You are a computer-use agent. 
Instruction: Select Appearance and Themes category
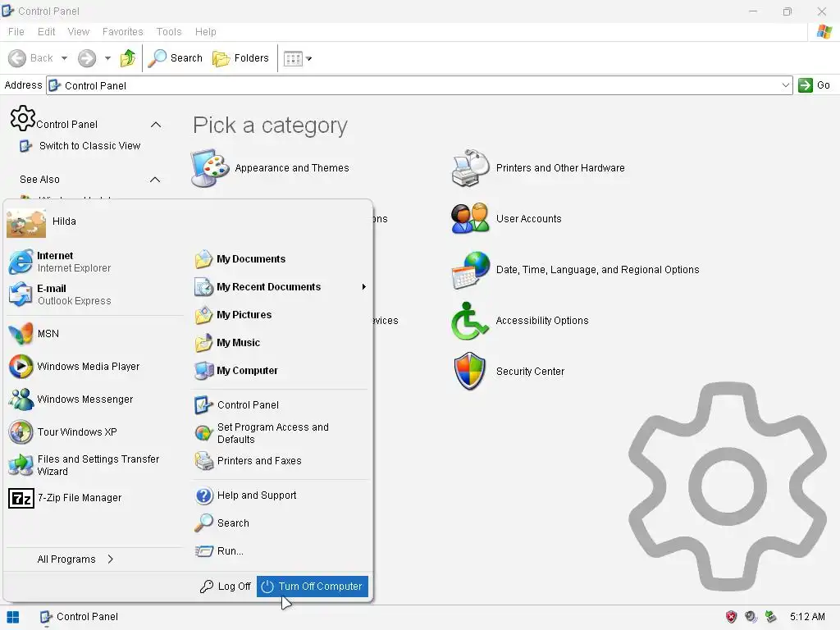click(270, 168)
